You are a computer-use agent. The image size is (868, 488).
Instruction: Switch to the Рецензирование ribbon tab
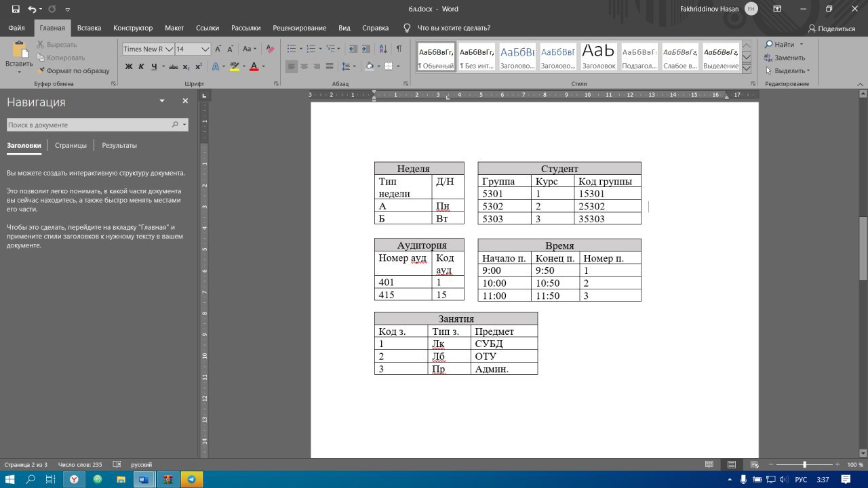(x=299, y=28)
